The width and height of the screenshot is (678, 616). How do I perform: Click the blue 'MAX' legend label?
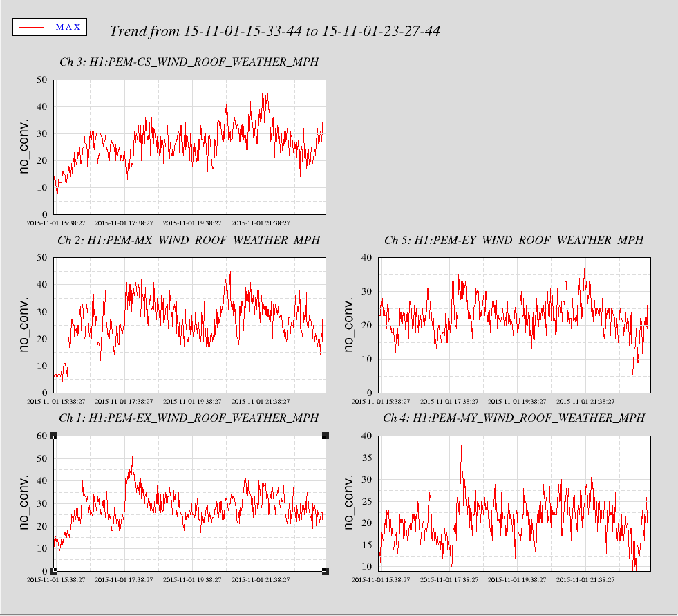pyautogui.click(x=68, y=27)
